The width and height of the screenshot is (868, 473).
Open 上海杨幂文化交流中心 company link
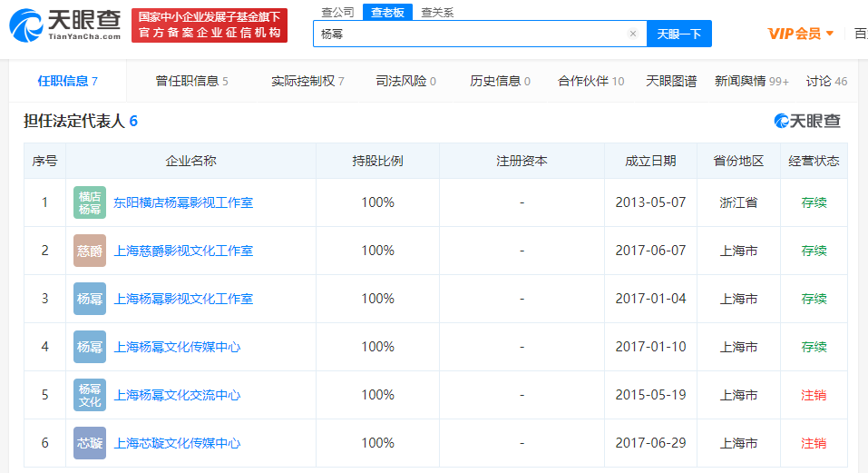click(x=177, y=395)
